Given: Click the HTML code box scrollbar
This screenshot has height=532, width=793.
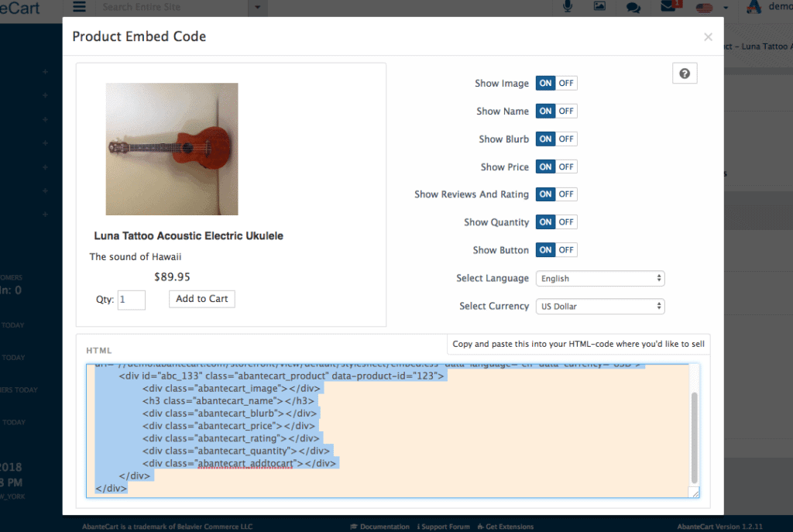Looking at the screenshot, I should coord(695,438).
